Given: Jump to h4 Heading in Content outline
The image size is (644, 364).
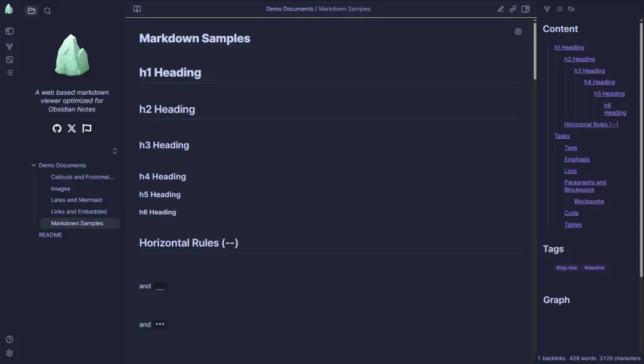Looking at the screenshot, I should point(599,82).
